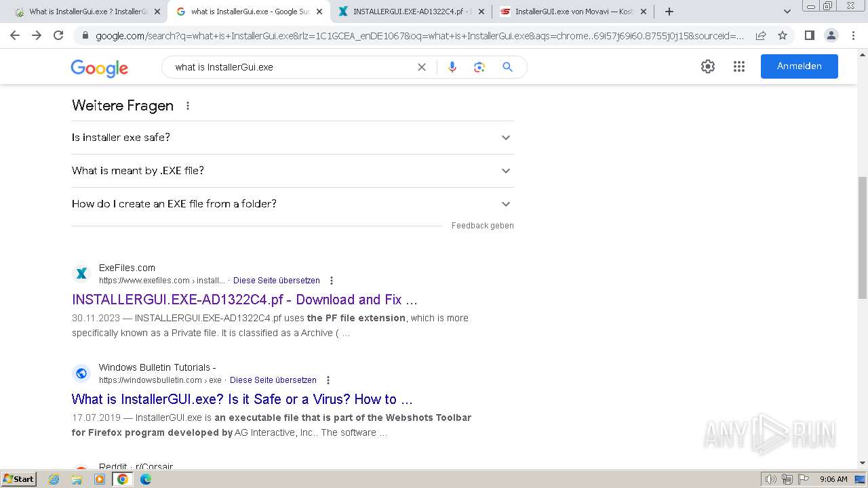
Task: Close the Google search tab
Action: [x=319, y=12]
